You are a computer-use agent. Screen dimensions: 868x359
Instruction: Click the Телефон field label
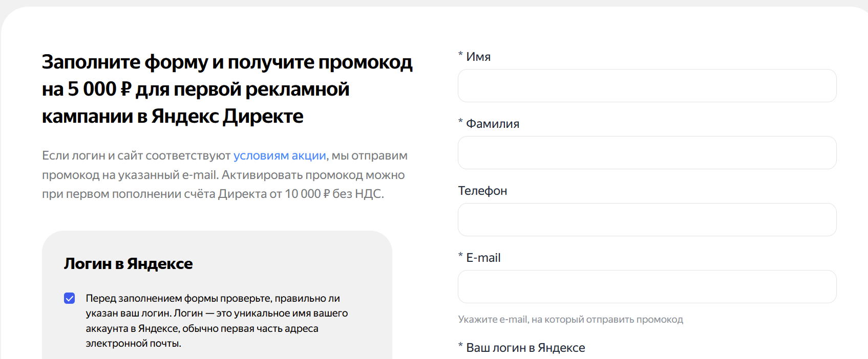point(482,191)
